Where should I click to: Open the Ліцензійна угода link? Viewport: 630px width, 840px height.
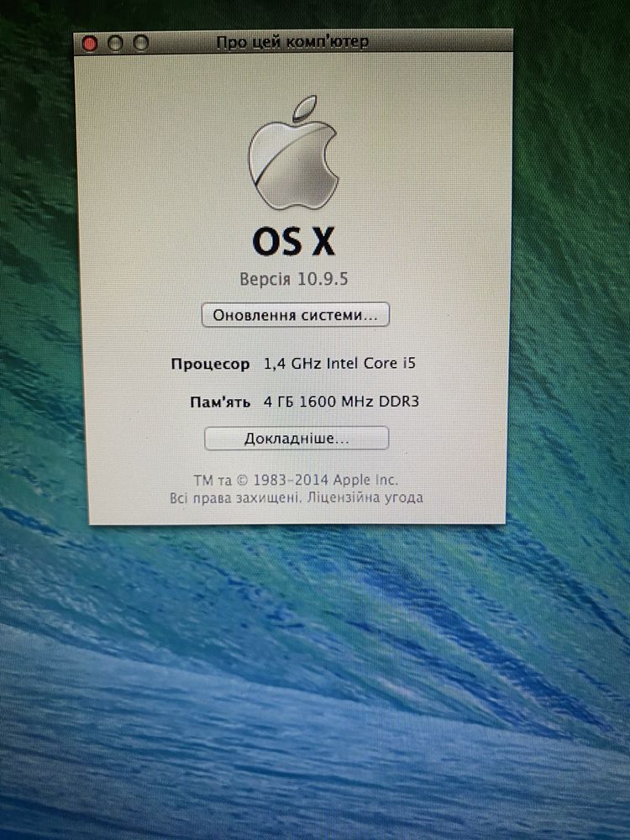tap(365, 497)
